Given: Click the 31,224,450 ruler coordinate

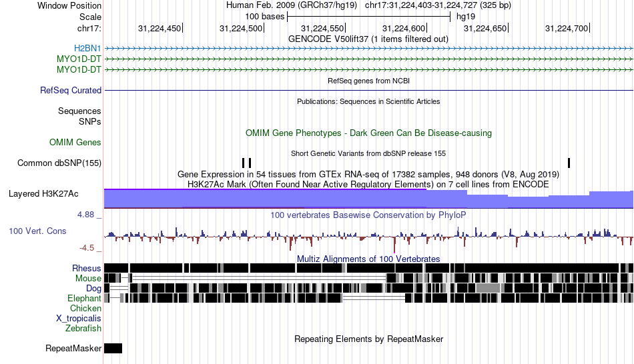Looking at the screenshot, I should [160, 28].
